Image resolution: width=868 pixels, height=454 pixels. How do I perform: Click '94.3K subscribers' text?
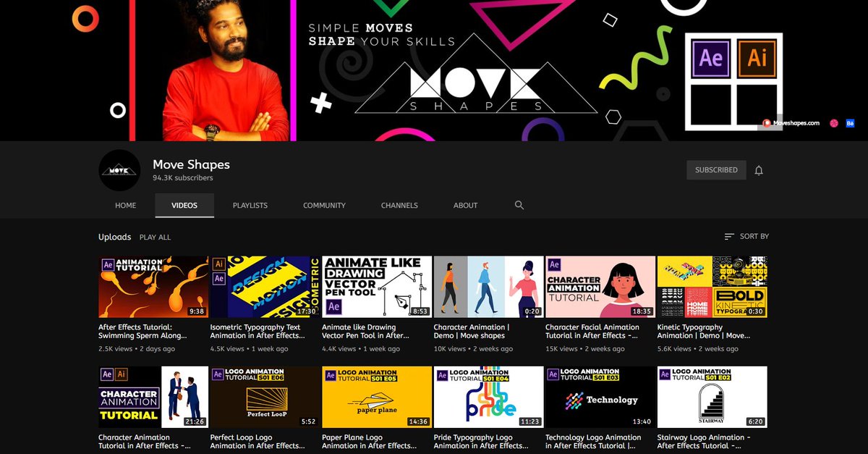[x=182, y=178]
